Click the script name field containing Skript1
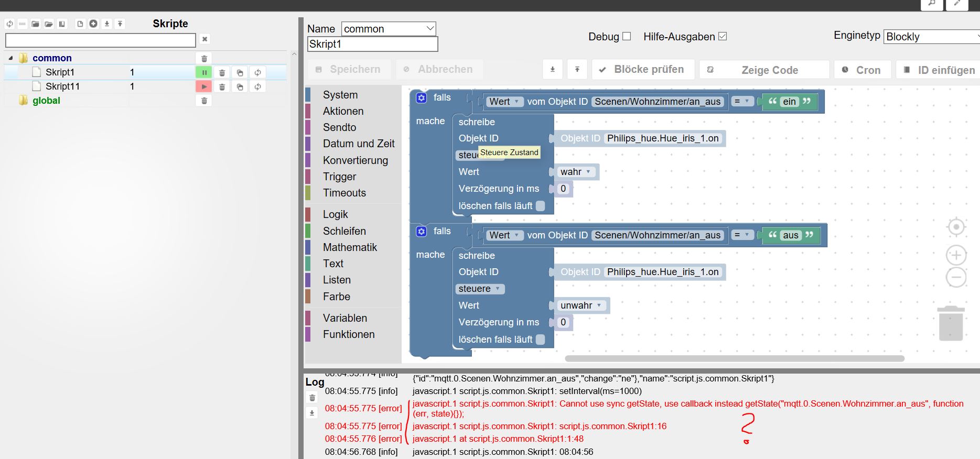This screenshot has height=459, width=980. 372,44
